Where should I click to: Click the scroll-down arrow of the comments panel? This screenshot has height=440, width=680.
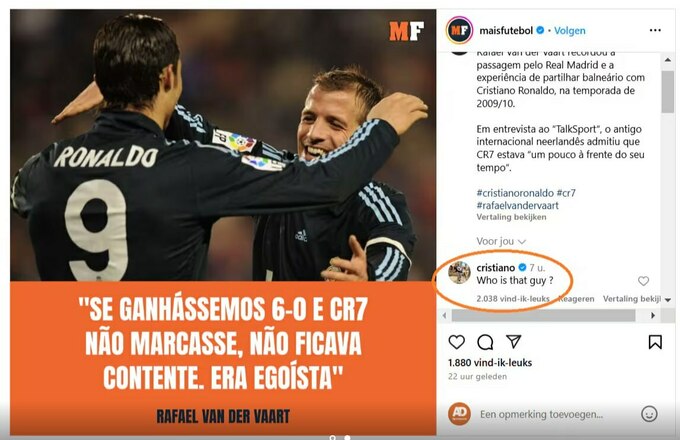click(668, 300)
